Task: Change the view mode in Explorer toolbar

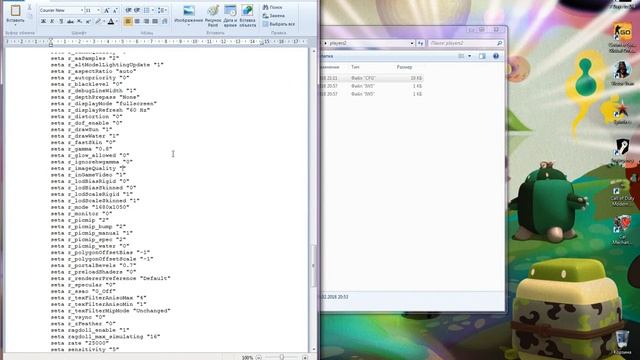Action: [461, 56]
